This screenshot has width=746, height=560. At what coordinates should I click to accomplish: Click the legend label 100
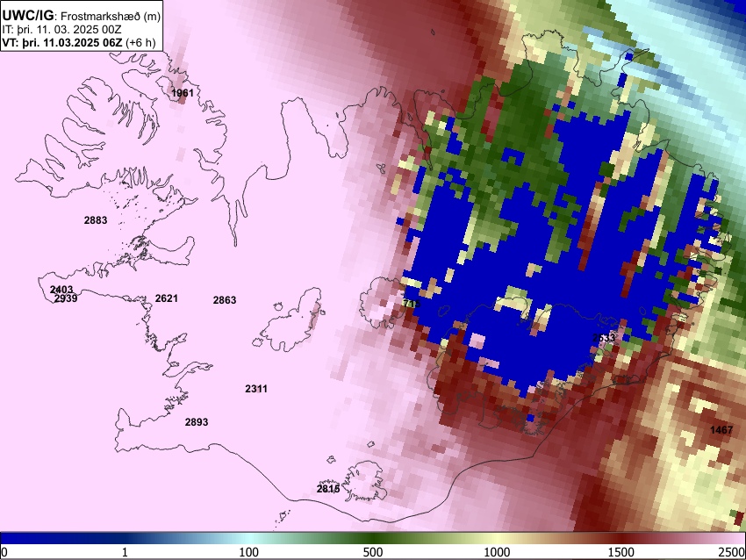pos(249,552)
